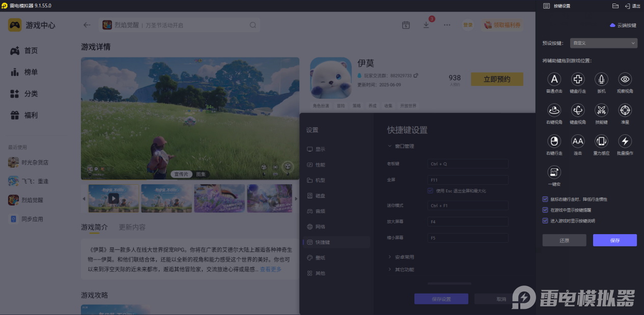Select the 技能键 skill key swords icon

pos(601,110)
